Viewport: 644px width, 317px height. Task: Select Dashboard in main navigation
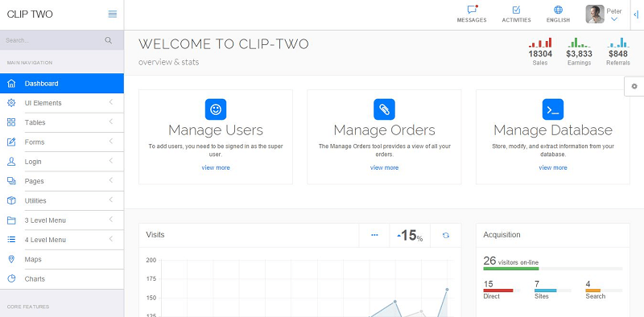62,84
